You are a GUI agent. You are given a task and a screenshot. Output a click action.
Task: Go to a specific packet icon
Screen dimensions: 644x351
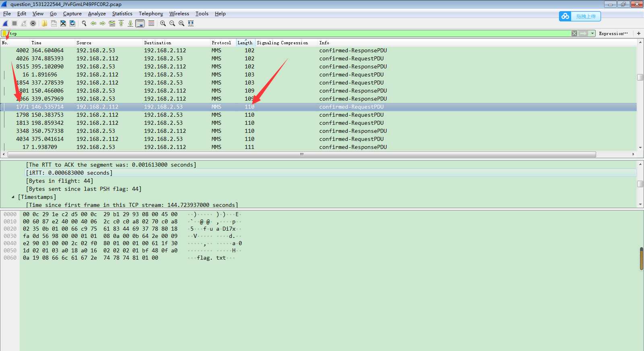112,23
